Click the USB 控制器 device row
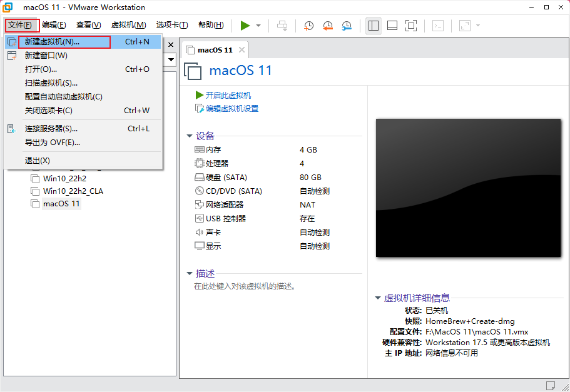This screenshot has height=392, width=570. tap(278, 219)
